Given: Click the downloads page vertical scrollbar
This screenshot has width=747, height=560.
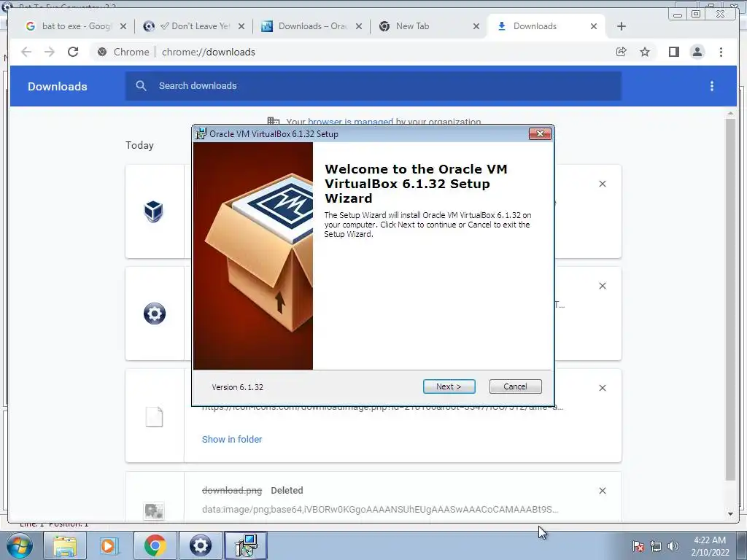Looking at the screenshot, I should pos(730,299).
